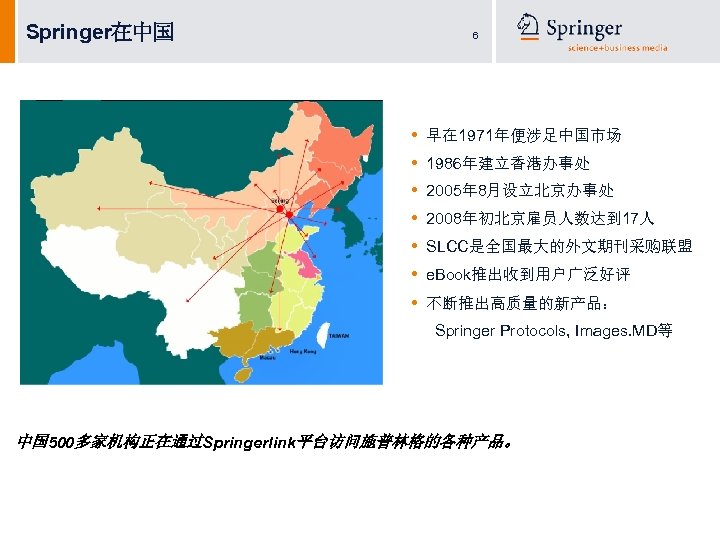Select bullet '2008年初北京雇员人数达到17人'

(x=540, y=218)
